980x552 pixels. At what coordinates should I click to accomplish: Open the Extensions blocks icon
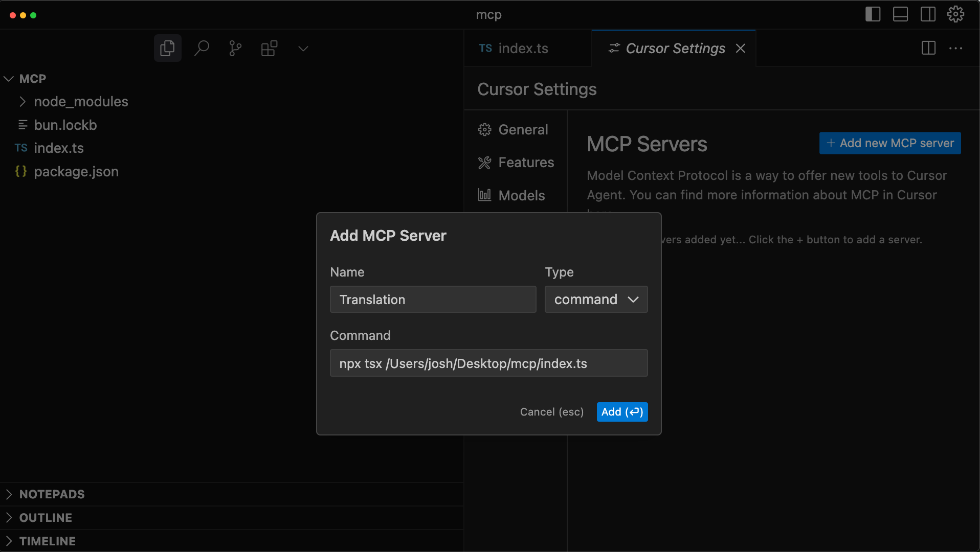pyautogui.click(x=269, y=49)
